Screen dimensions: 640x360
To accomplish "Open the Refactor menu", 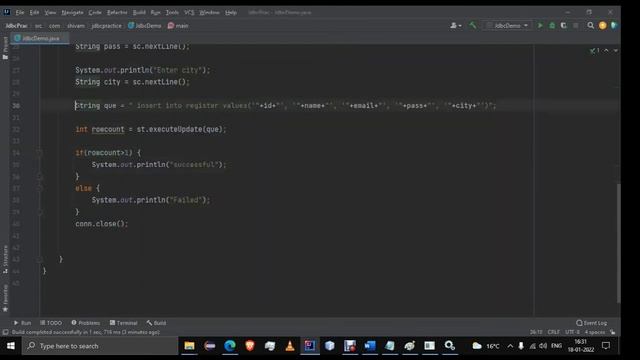I will tap(117, 13).
